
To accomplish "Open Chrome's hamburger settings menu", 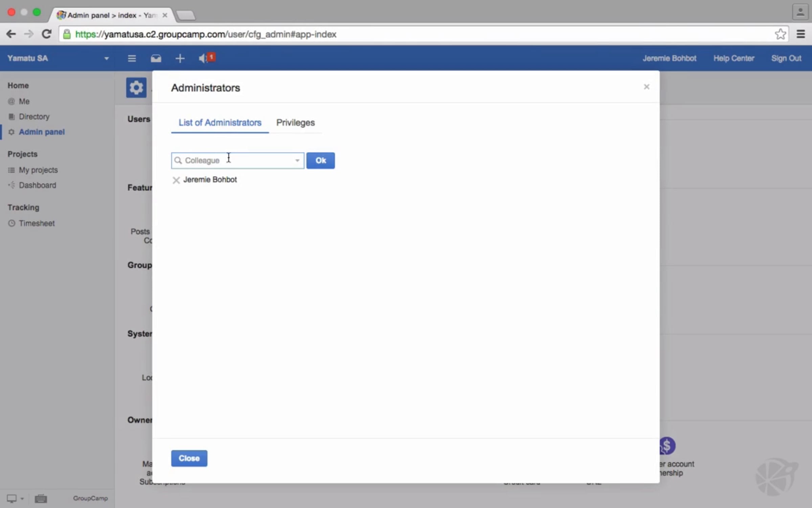I will coord(800,34).
